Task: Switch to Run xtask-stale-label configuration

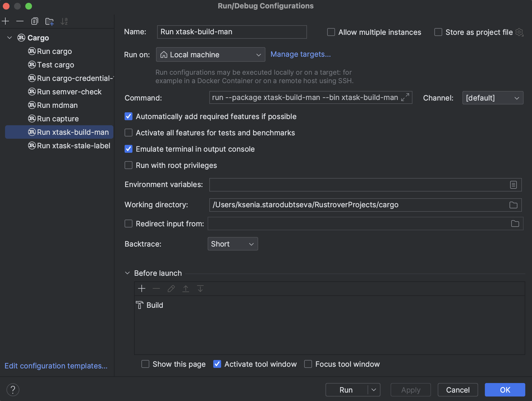Action: (74, 145)
